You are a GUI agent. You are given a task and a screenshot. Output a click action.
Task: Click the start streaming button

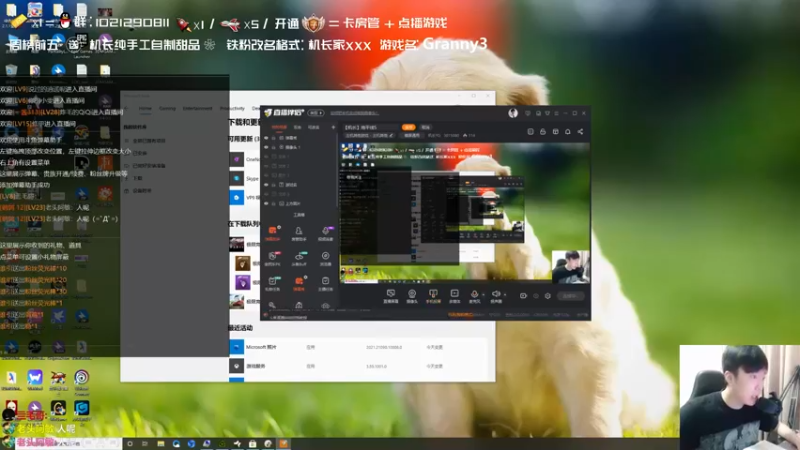(x=570, y=296)
